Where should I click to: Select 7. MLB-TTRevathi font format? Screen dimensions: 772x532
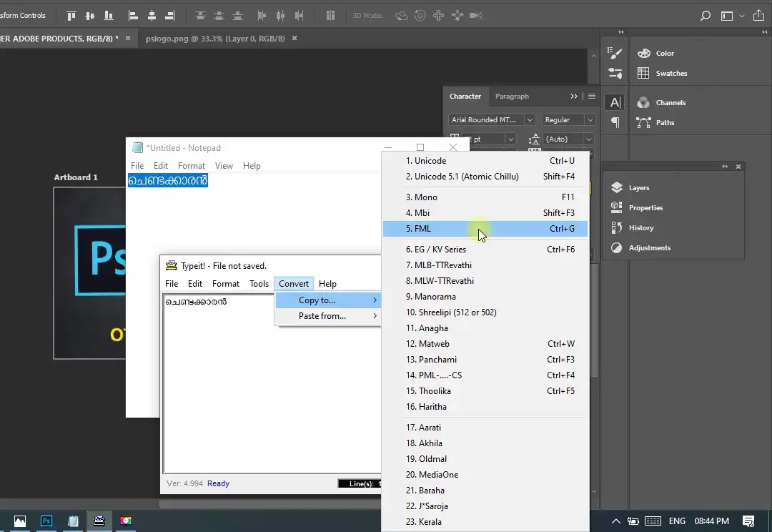(x=485, y=265)
